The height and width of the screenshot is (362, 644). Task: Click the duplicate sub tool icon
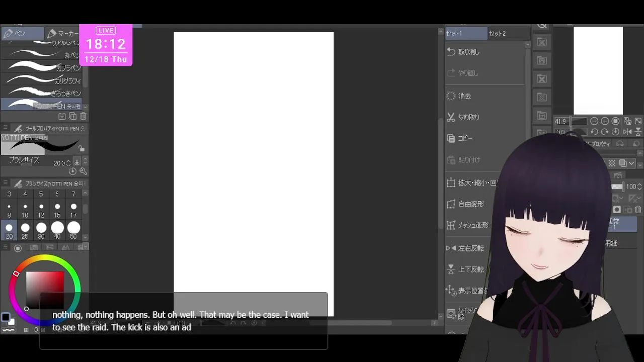[72, 116]
